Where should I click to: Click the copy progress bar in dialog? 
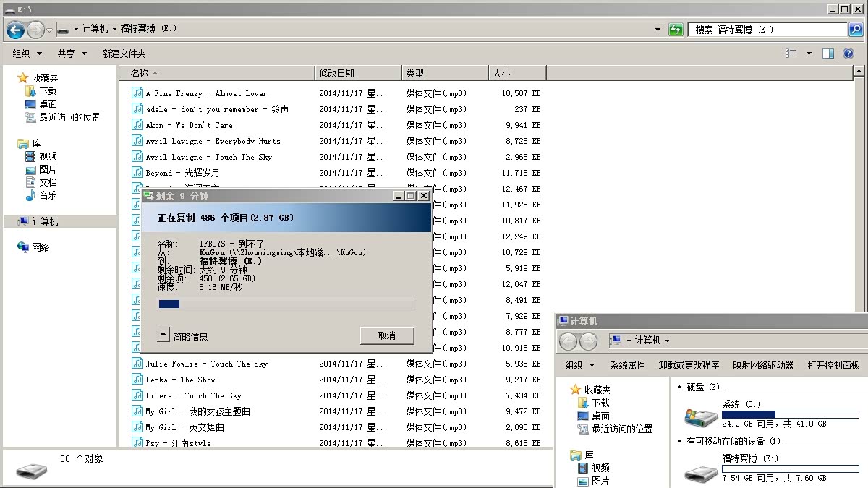286,304
